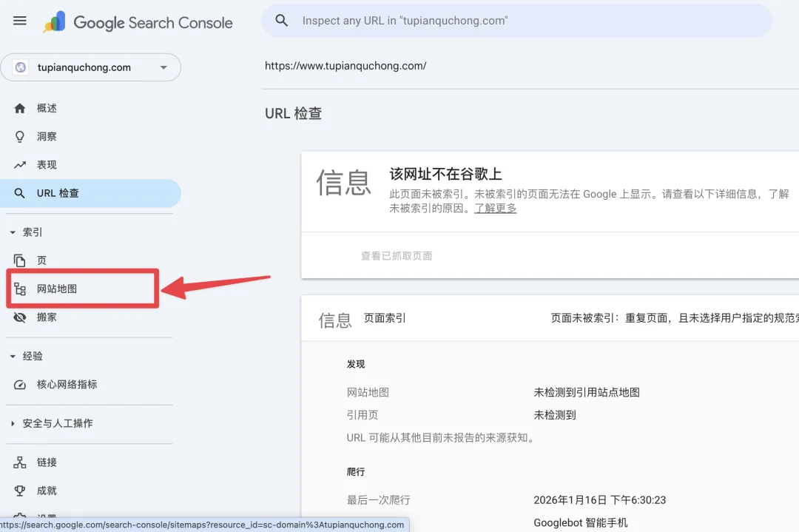The image size is (799, 532).
Task: Click the search magnifier icon in URL bar
Action: click(282, 21)
